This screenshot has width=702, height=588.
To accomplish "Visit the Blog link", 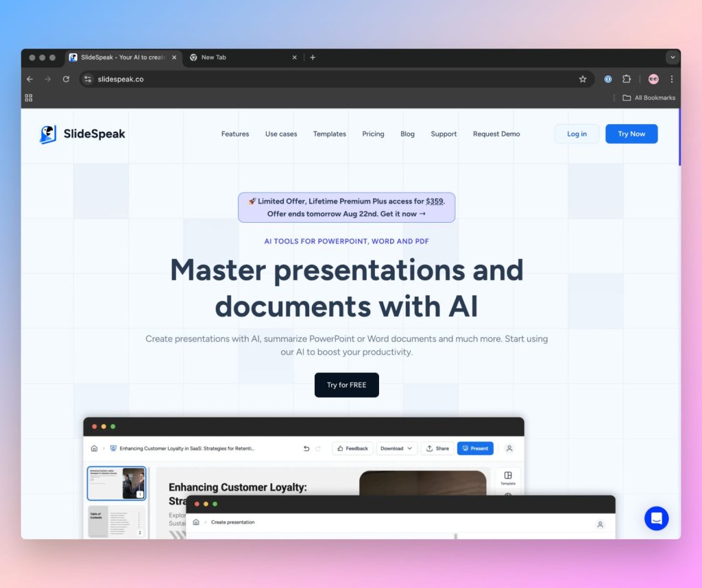I will tap(407, 134).
